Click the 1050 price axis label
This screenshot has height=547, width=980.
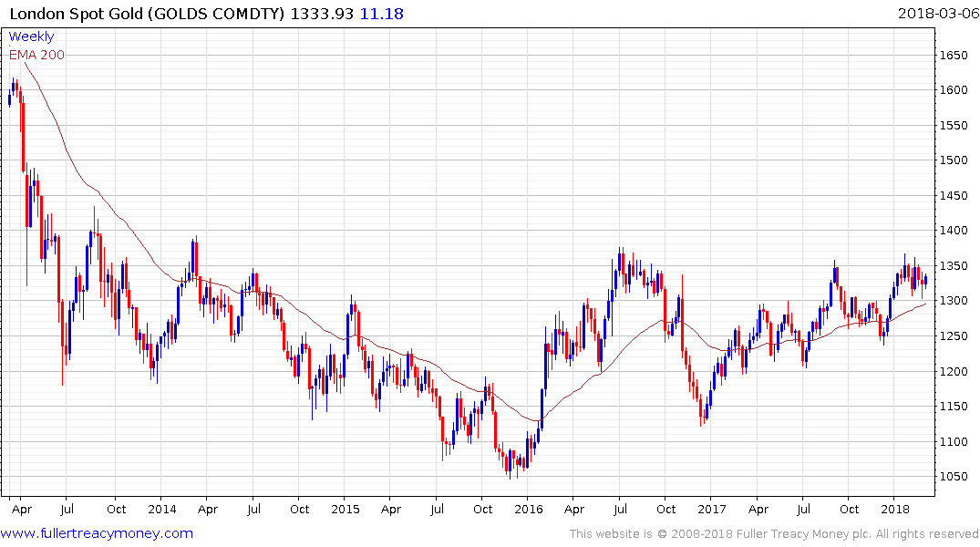pyautogui.click(x=954, y=477)
